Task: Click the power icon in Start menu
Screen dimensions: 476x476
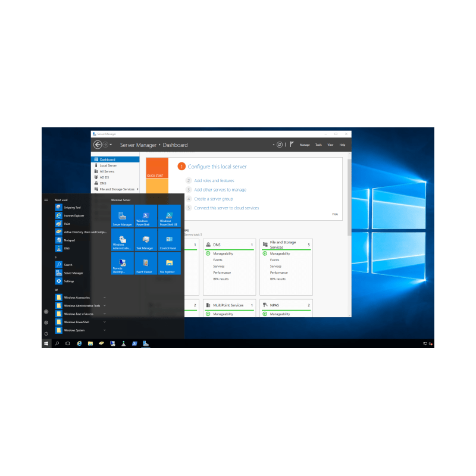Action: (x=46, y=333)
